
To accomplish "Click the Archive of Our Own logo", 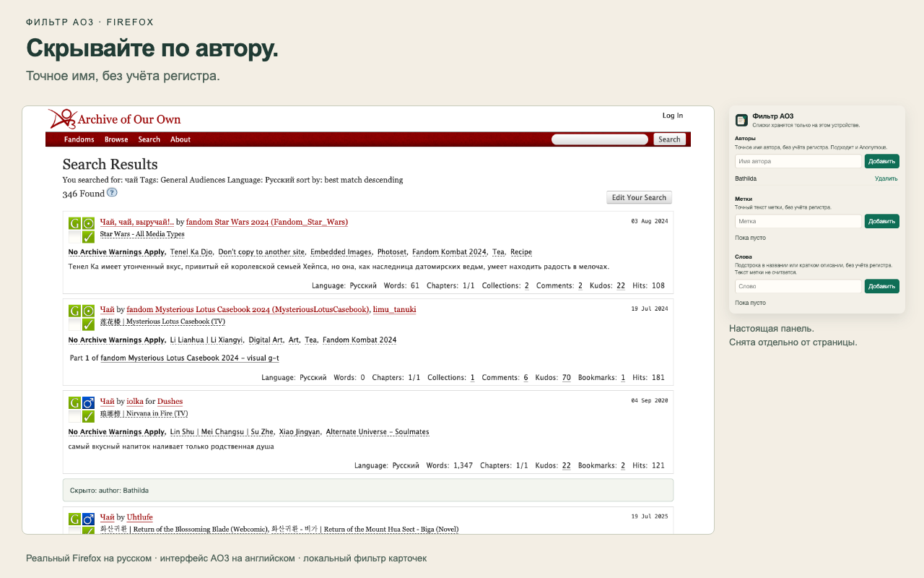I will 115,118.
